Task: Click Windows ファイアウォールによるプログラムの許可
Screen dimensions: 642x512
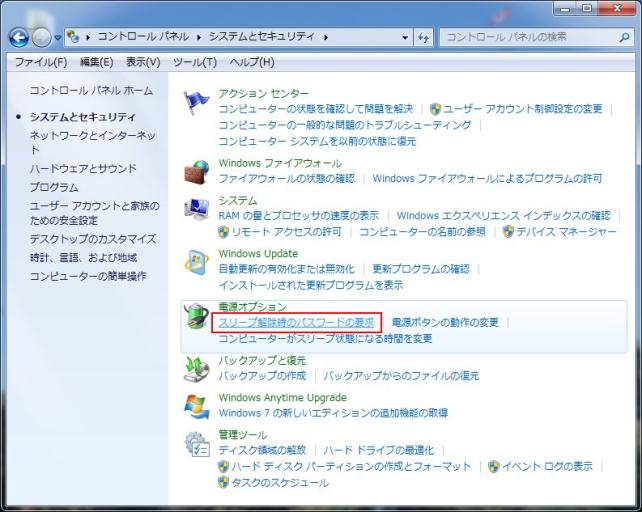Action: pos(487,179)
